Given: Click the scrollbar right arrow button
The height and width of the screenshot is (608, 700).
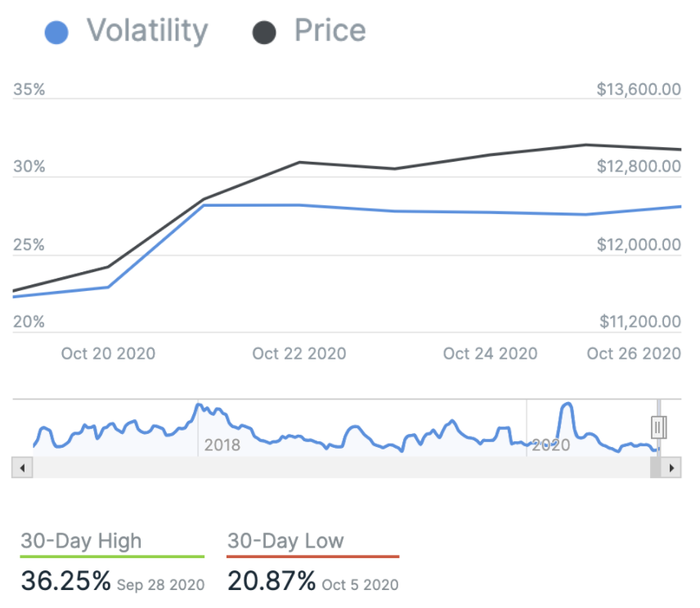Looking at the screenshot, I should (672, 468).
